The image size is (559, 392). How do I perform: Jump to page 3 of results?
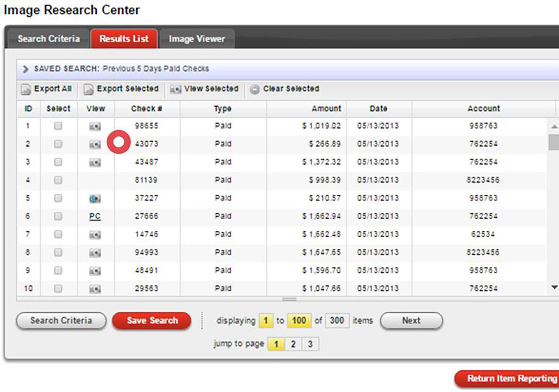tap(310, 344)
